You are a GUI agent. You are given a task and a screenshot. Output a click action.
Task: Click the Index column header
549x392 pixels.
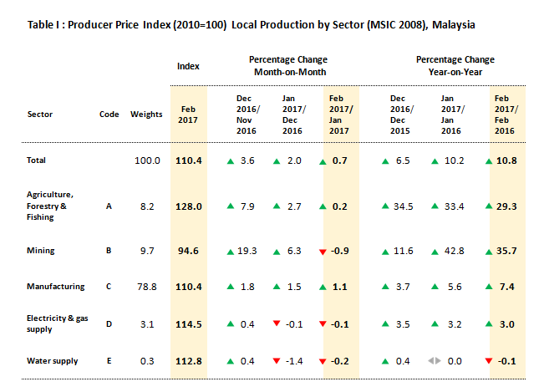(187, 65)
